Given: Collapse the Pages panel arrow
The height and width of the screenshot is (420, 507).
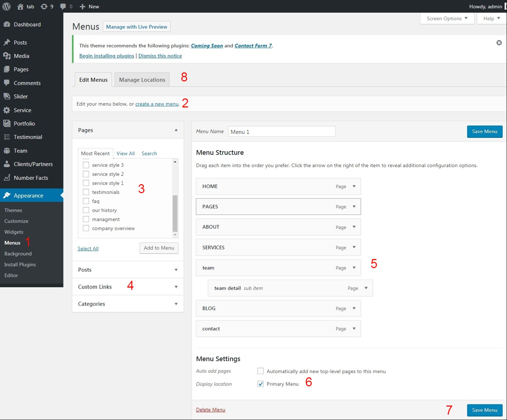Looking at the screenshot, I should 176,130.
